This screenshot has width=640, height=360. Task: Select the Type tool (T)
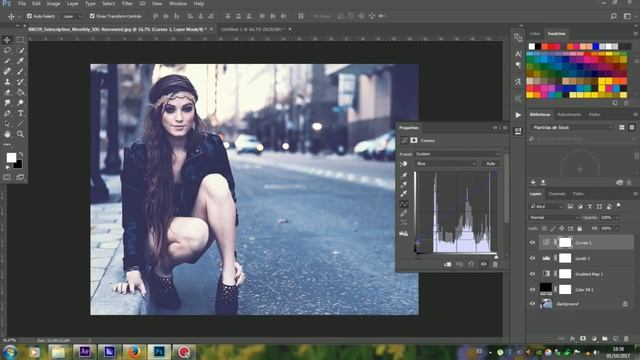pos(20,113)
